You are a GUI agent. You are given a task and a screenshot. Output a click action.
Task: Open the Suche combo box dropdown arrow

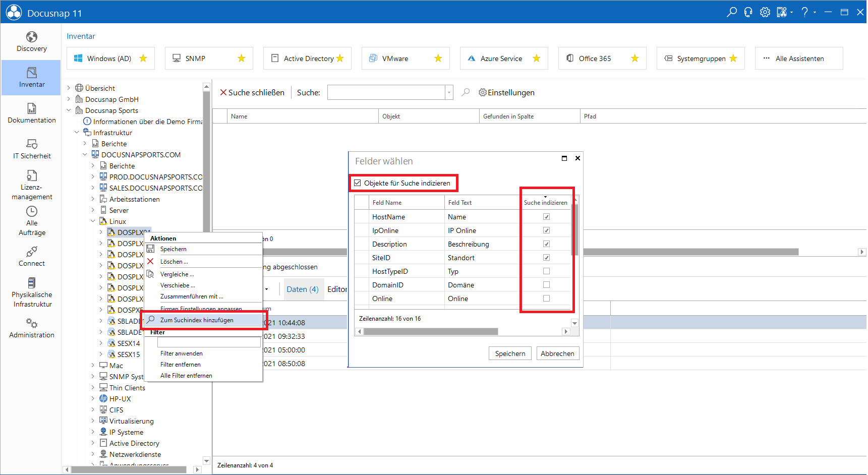tap(449, 92)
